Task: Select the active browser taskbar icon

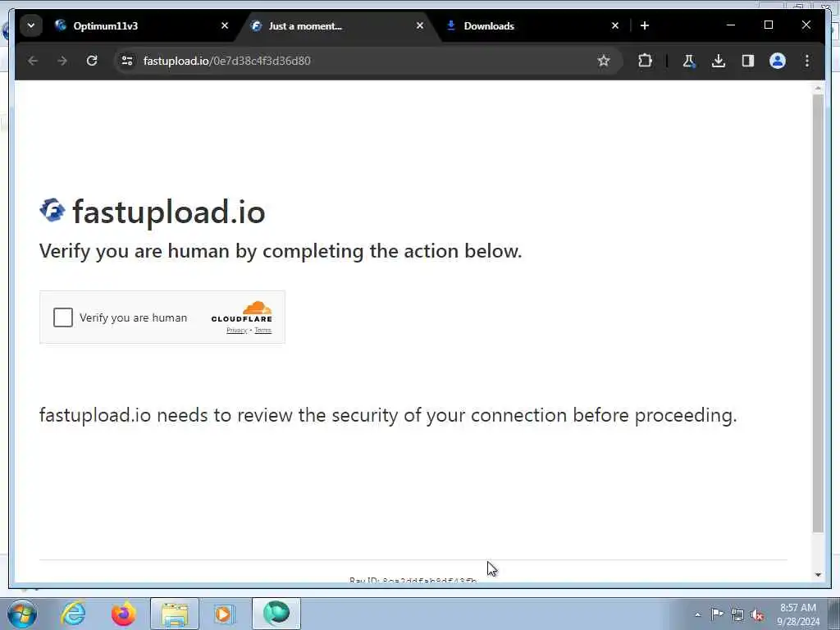Action: (x=276, y=614)
